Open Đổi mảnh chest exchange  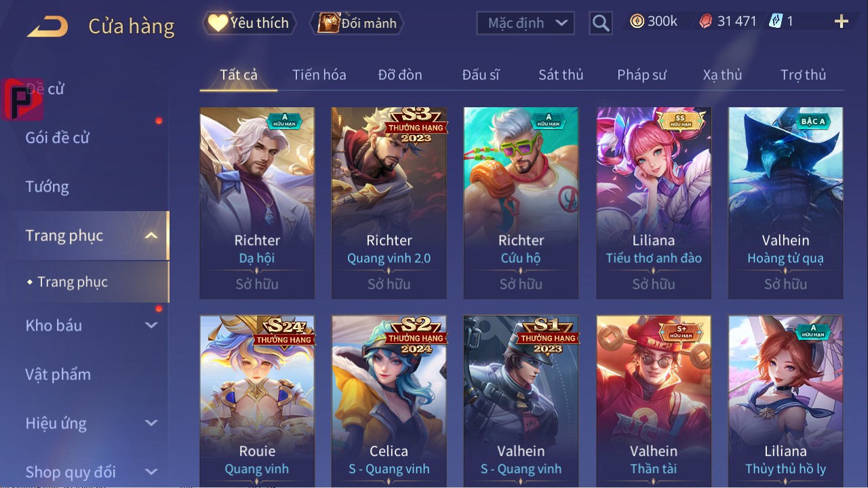(x=357, y=23)
